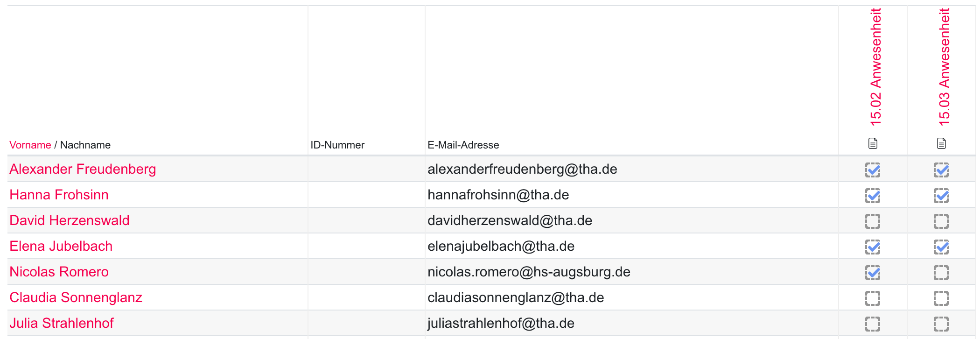This screenshot has height=339, width=980.
Task: Check Claudia Sonnenglanz's 15.02 attendance box
Action: tap(873, 298)
